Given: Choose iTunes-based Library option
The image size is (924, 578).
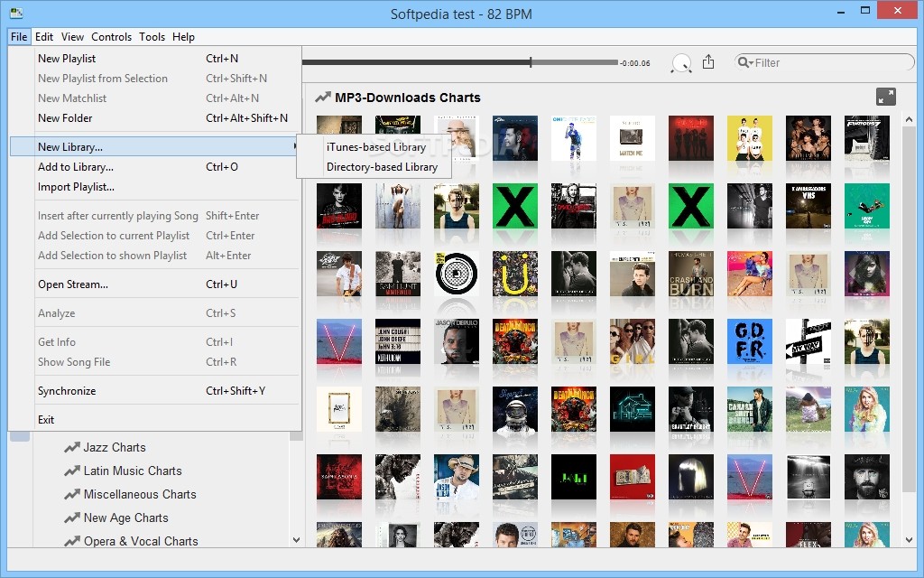Looking at the screenshot, I should pyautogui.click(x=376, y=147).
